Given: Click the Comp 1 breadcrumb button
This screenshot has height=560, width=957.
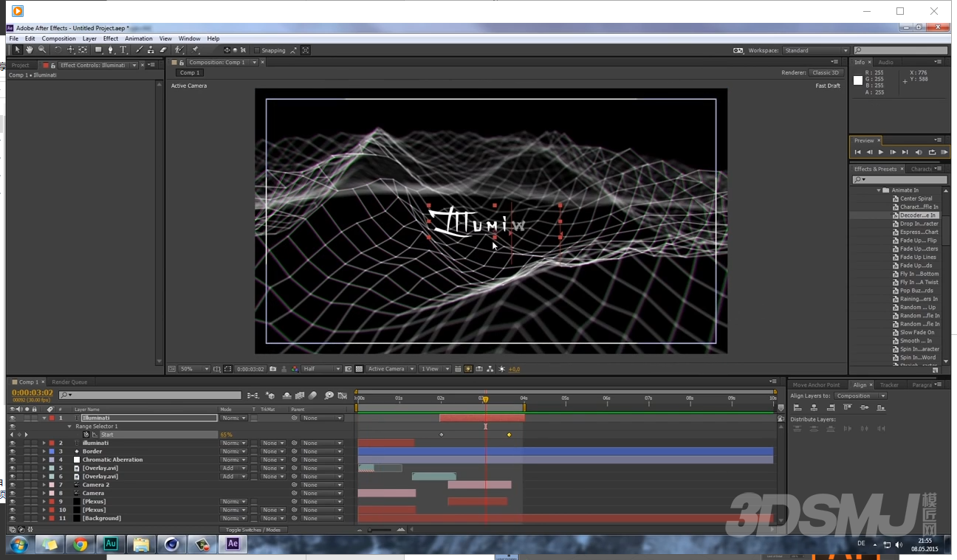Looking at the screenshot, I should pyautogui.click(x=188, y=73).
